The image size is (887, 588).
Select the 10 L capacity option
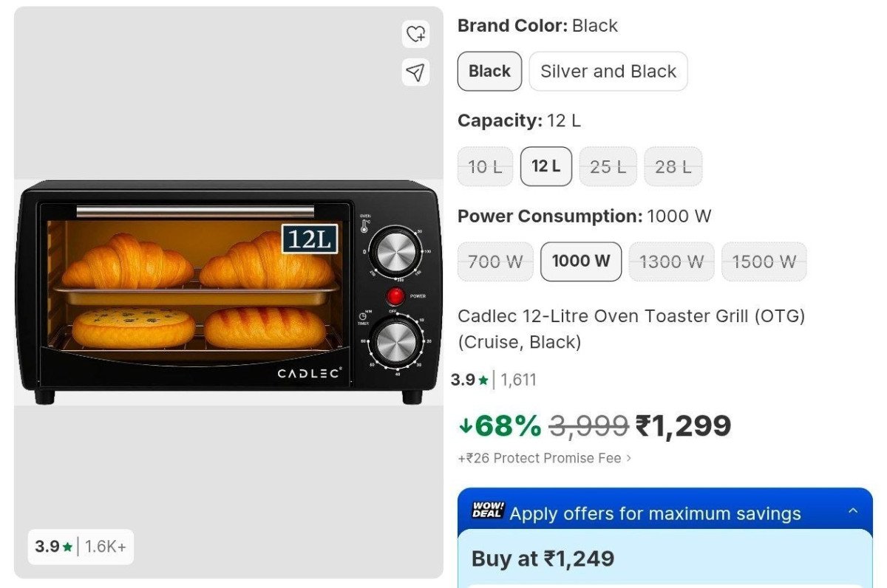point(485,167)
